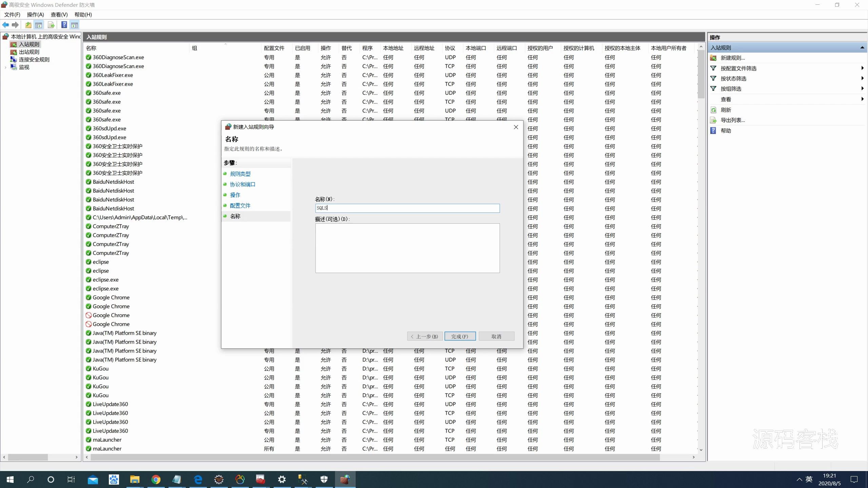Select 出站规则 in the tree

29,52
